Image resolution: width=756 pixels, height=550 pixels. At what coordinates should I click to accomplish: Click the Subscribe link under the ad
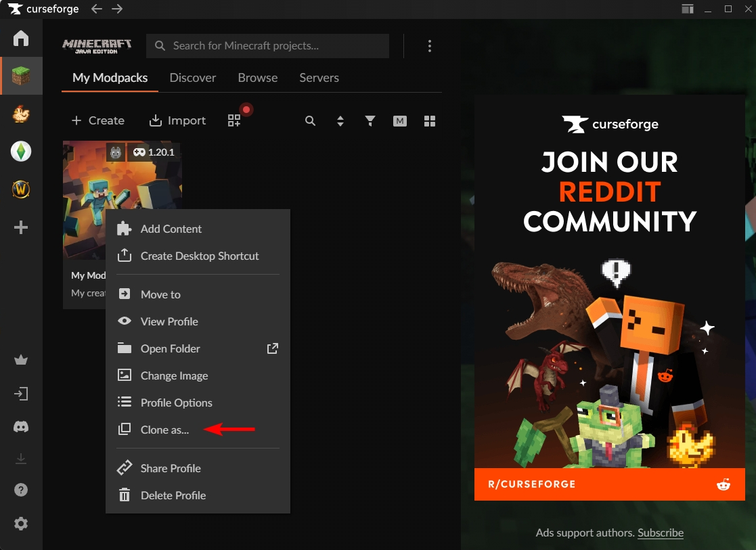[661, 532]
